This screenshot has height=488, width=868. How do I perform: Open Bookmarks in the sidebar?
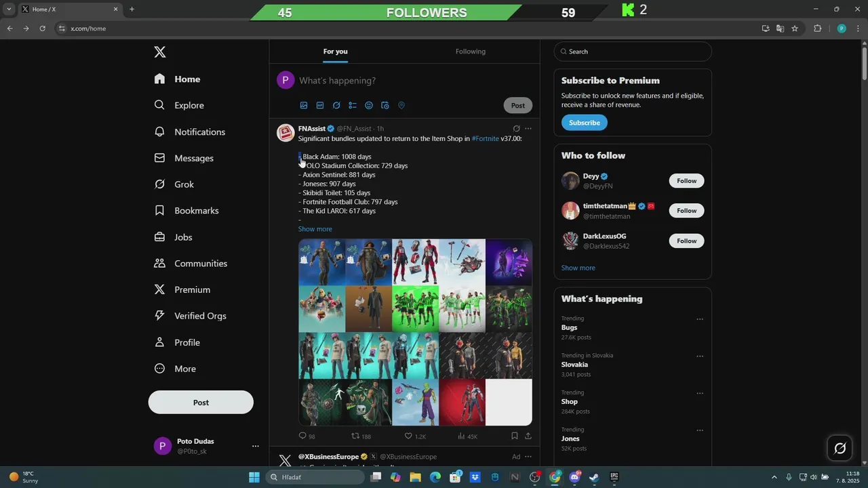point(186,211)
